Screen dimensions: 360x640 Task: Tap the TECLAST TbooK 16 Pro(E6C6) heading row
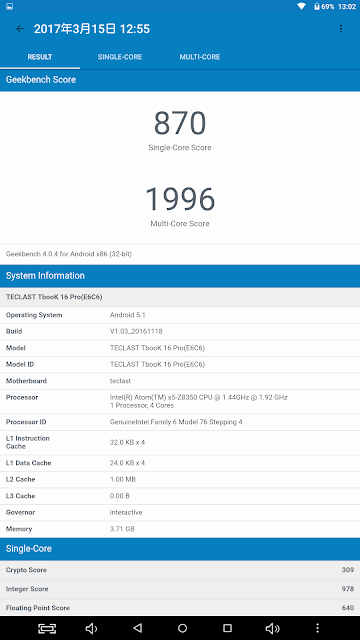[180, 297]
